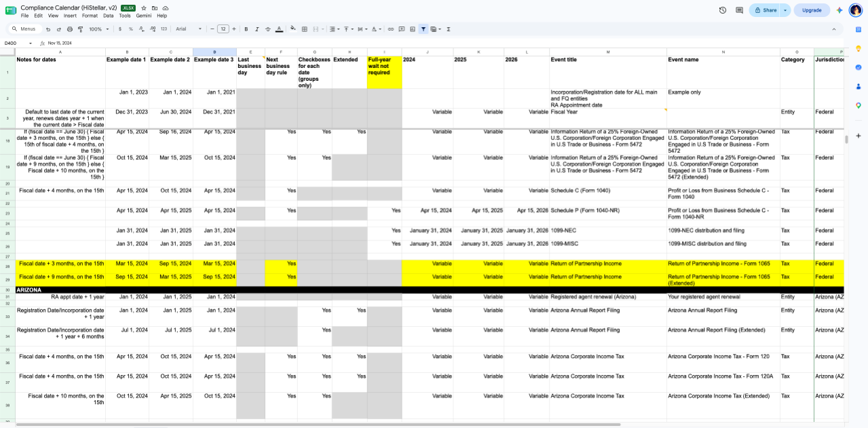Viewport: 868px width, 428px height.
Task: Open Google Keep side panel
Action: point(858,48)
